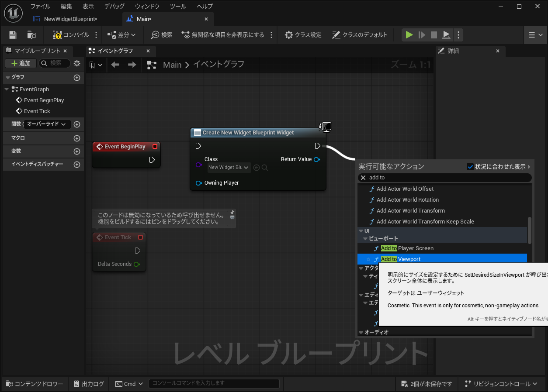This screenshot has height=392, width=548.
Task: Click Event BeginPlay exec output pin
Action: 152,160
